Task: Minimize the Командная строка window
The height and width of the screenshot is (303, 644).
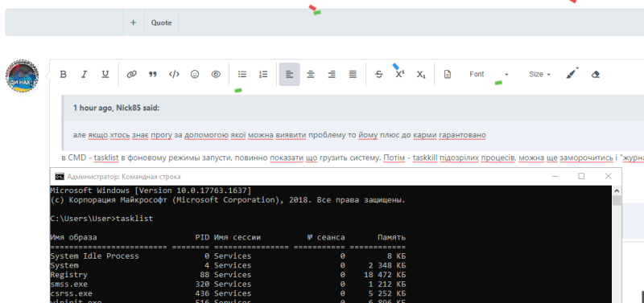Action: [x=555, y=176]
